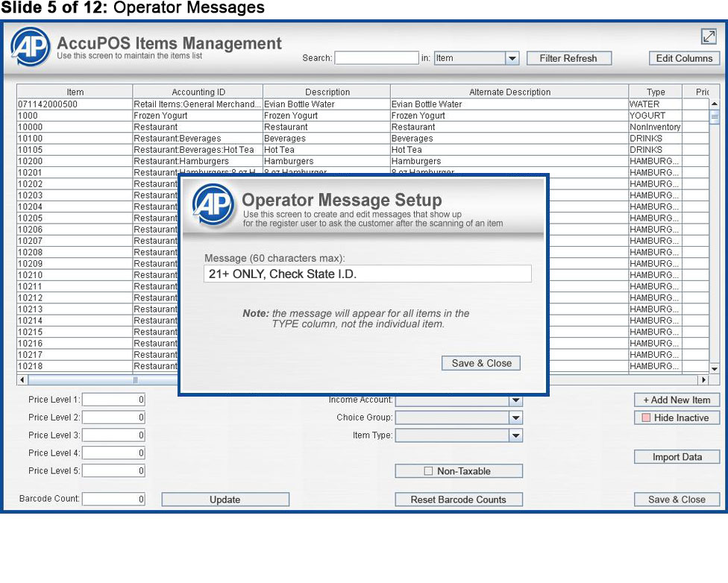Screen dimensions: 728x583
Task: Click the Price Level 3 field
Action: point(113,435)
